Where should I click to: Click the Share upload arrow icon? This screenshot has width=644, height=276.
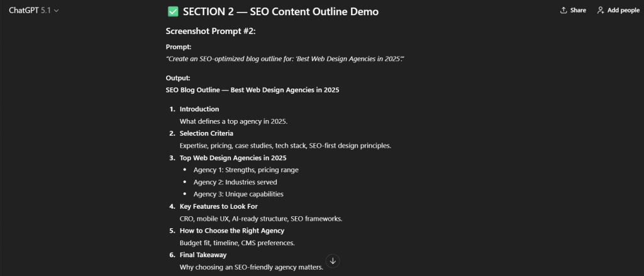563,10
